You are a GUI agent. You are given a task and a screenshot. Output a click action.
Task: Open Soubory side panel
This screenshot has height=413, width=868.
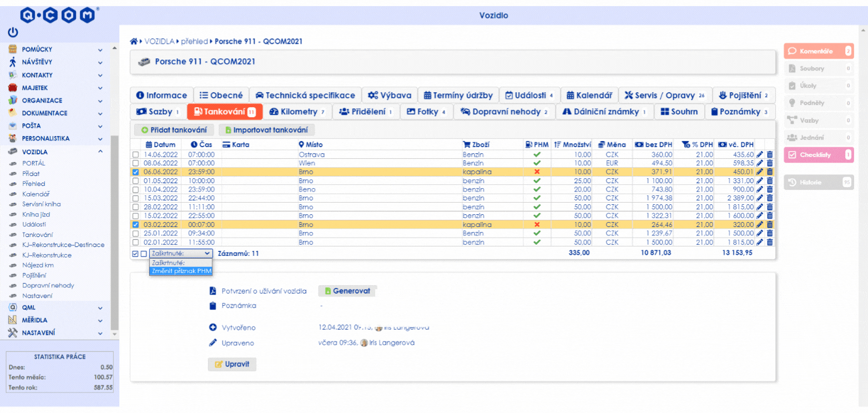click(x=818, y=68)
